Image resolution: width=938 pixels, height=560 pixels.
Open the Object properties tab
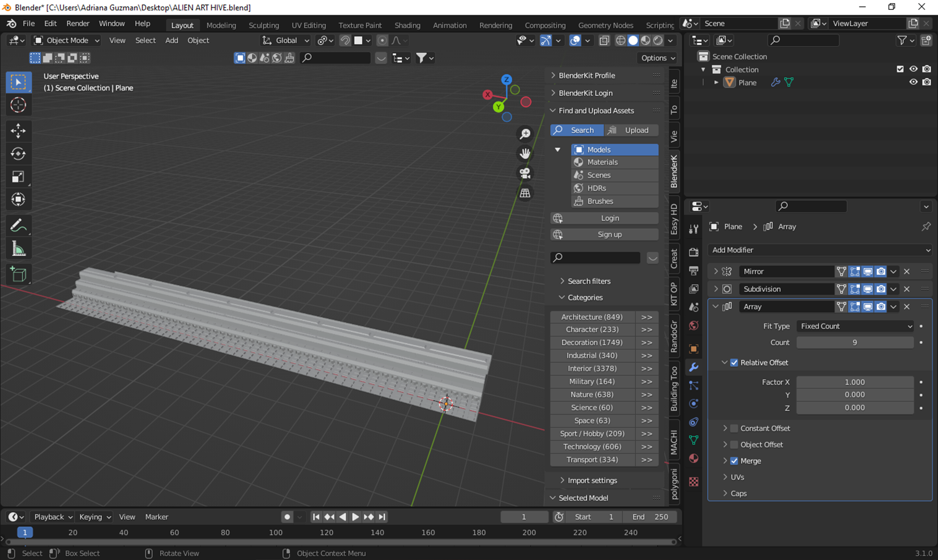coord(694,349)
